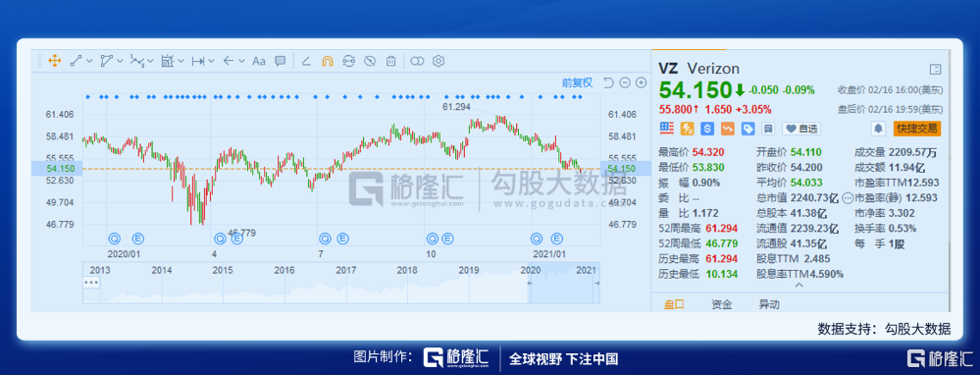Image resolution: width=980 pixels, height=375 pixels.
Task: Click the 61.294 high label on chart
Action: tap(455, 107)
